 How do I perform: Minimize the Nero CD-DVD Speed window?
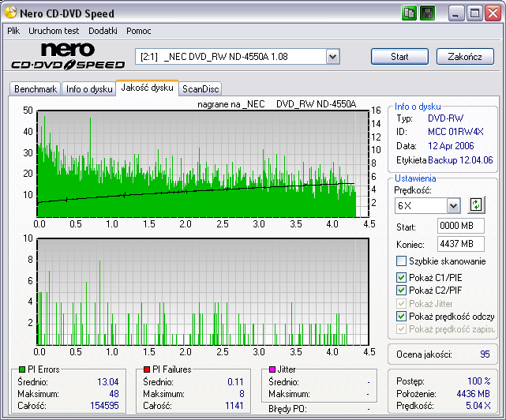455,13
